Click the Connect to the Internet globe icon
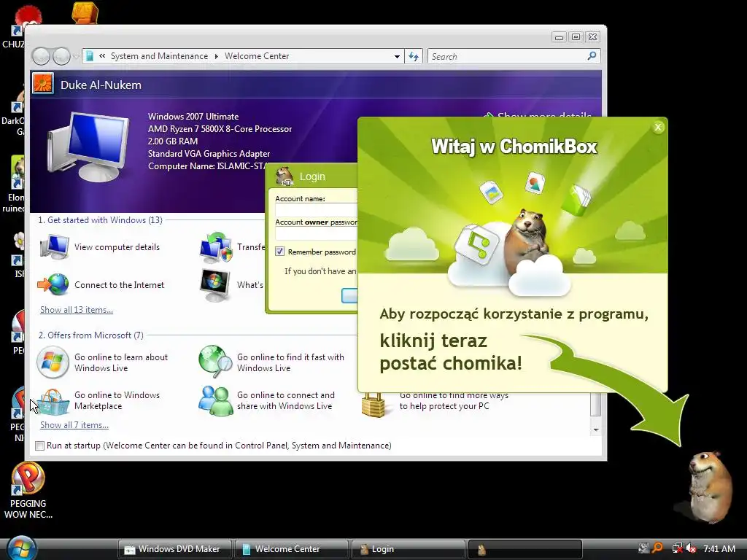Screen dimensions: 747x560 click(53, 284)
